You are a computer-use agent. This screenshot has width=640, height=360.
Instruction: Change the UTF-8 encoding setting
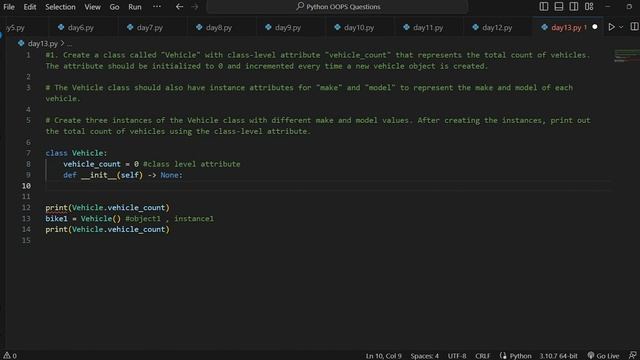[x=457, y=356]
